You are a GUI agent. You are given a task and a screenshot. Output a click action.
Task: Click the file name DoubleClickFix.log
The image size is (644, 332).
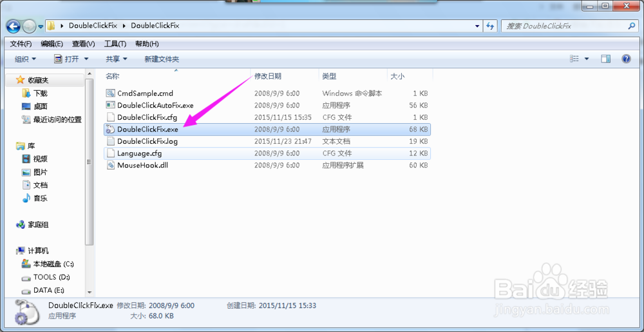[x=147, y=141]
